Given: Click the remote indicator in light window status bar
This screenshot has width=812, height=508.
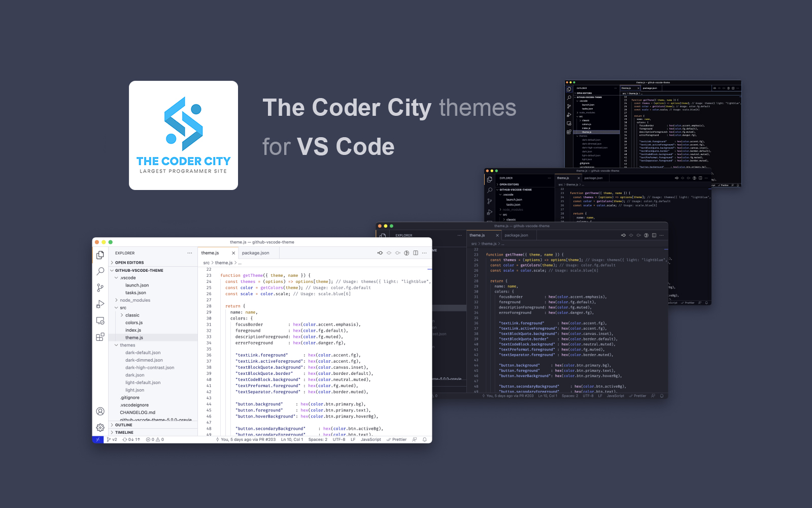Looking at the screenshot, I should 98,440.
